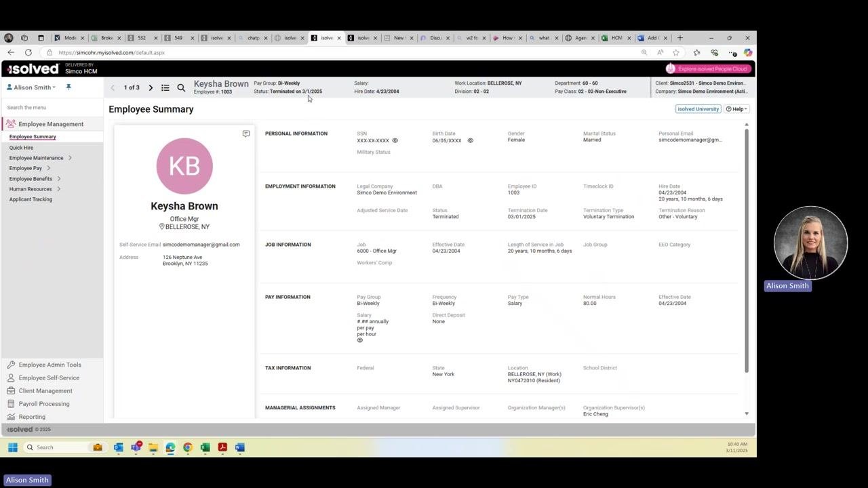Reveal the masked SSN with eye icon
Screen dimensions: 868x488
[395, 140]
